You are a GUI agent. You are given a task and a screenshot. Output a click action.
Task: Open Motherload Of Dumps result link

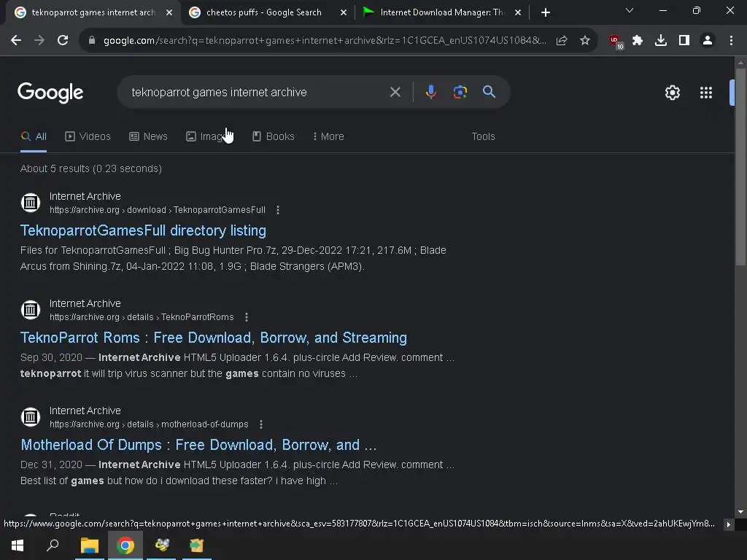(x=198, y=445)
